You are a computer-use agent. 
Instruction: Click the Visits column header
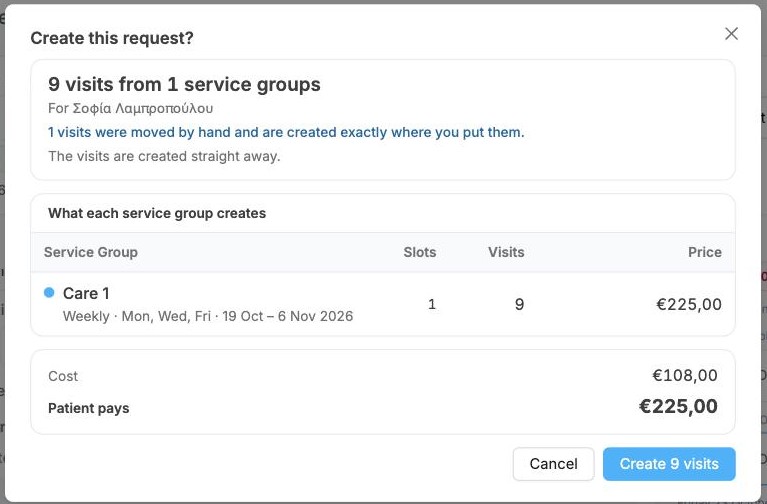point(506,252)
